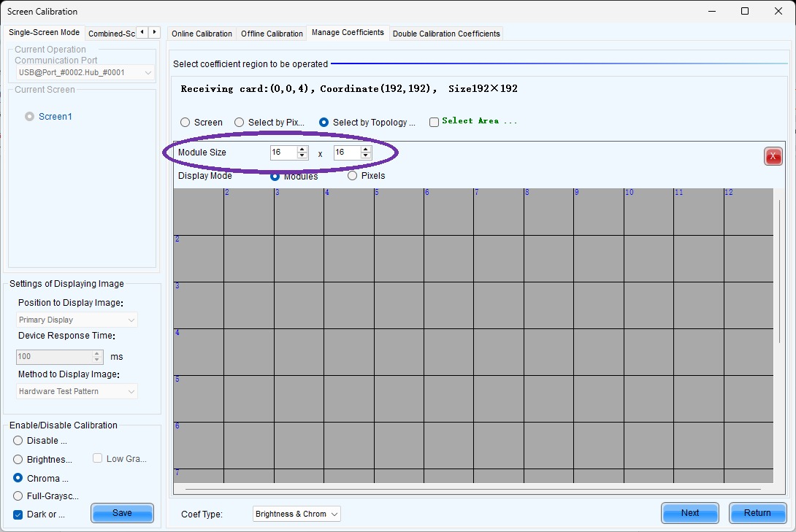The width and height of the screenshot is (796, 532).
Task: Open Double Calibration Coefficients tab
Action: (x=446, y=34)
